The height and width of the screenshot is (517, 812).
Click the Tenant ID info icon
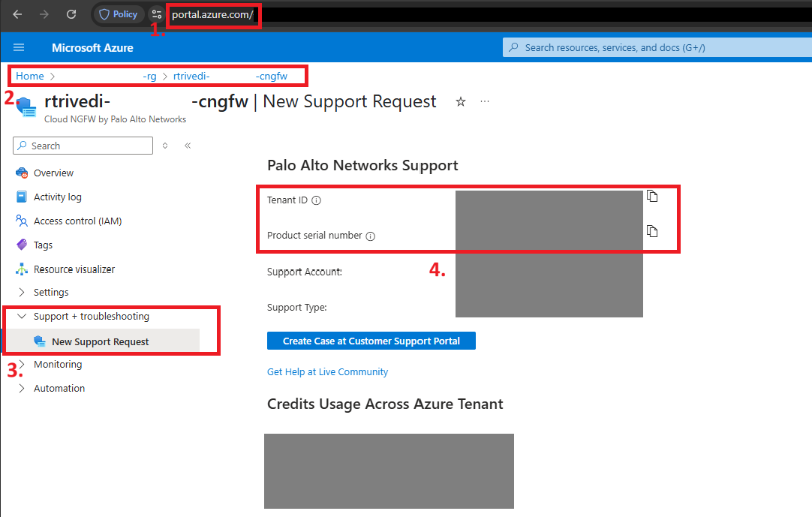pos(316,200)
